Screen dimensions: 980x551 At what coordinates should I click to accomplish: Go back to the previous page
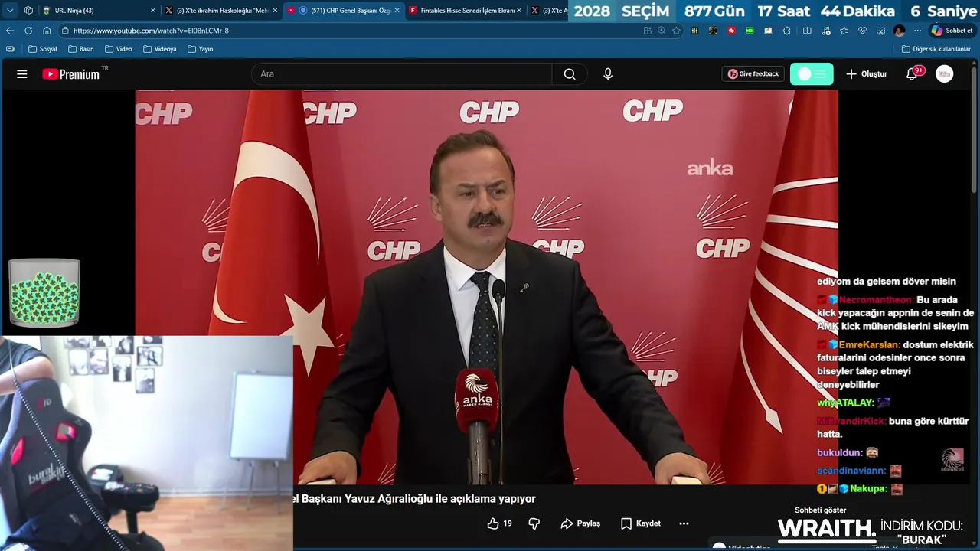(10, 31)
